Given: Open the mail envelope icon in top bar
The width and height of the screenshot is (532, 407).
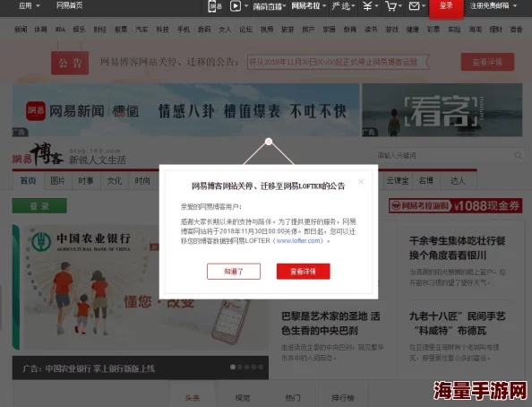Looking at the screenshot, I should pyautogui.click(x=415, y=5).
